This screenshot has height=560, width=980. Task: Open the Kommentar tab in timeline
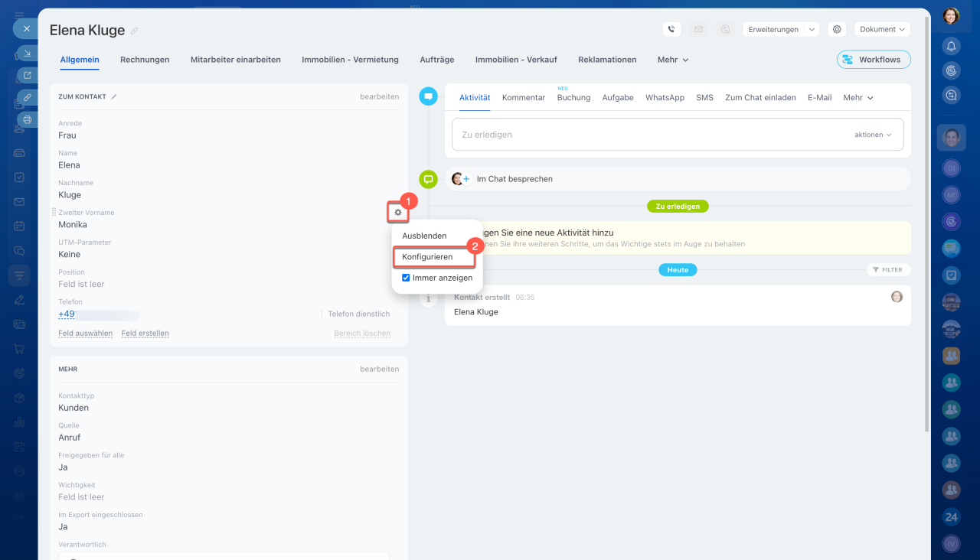pyautogui.click(x=524, y=98)
